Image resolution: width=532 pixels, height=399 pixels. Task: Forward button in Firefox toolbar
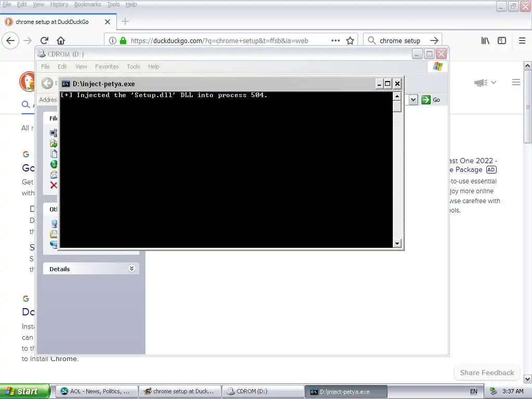28,41
